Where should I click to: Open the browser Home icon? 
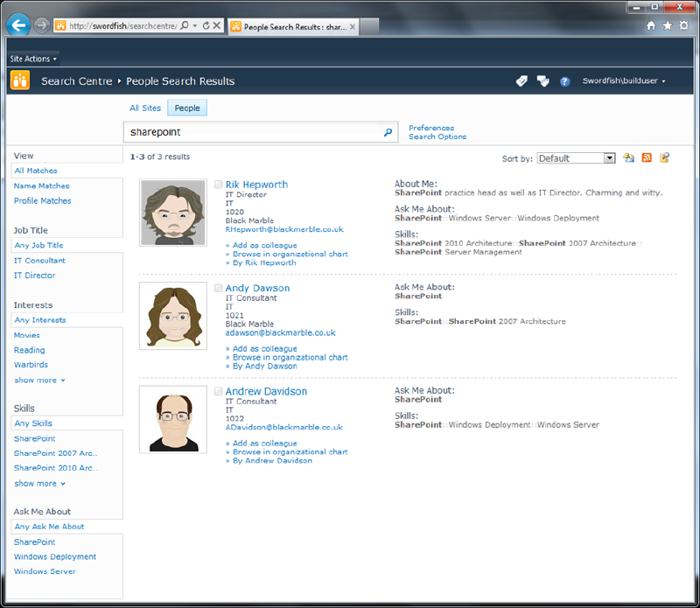click(x=651, y=26)
